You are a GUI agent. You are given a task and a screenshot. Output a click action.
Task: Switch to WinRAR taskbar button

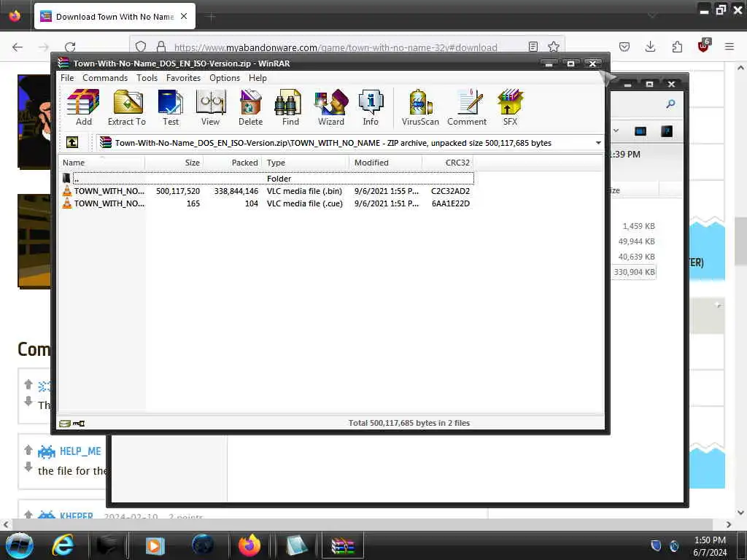click(x=343, y=545)
